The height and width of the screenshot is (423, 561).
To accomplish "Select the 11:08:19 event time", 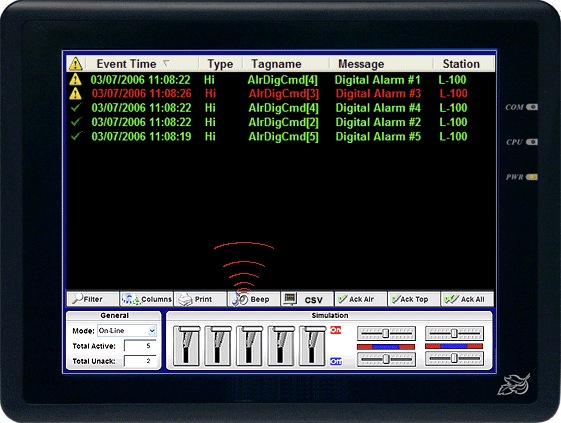I will tap(141, 136).
